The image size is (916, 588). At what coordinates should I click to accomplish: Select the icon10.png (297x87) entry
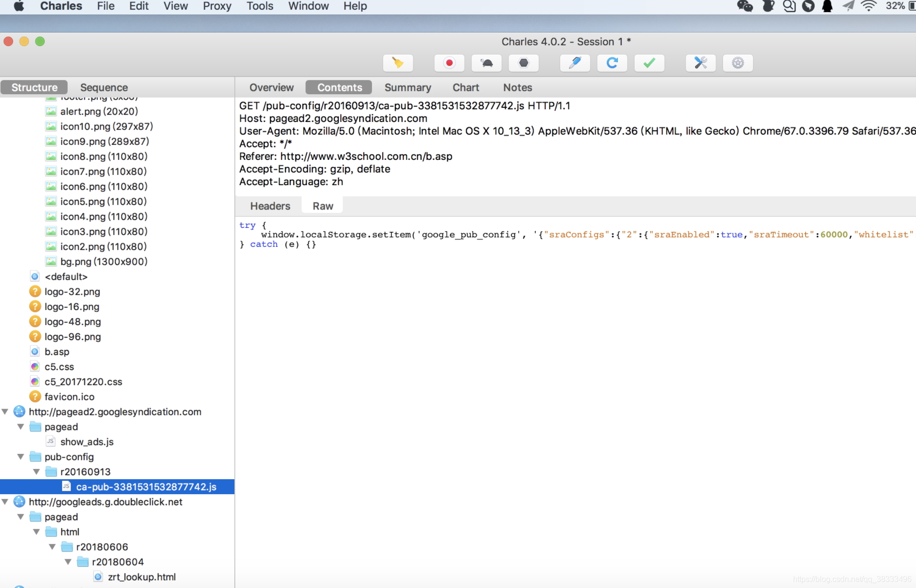click(x=106, y=126)
